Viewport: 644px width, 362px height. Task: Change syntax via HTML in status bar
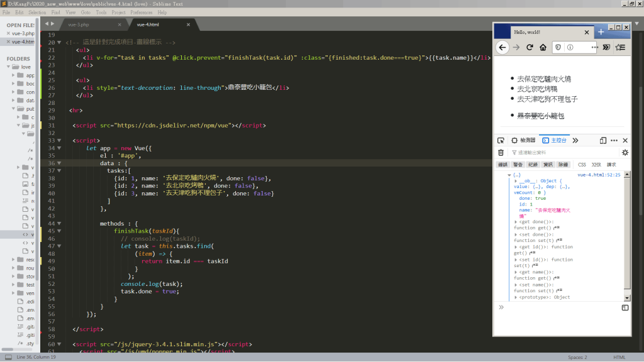click(619, 358)
